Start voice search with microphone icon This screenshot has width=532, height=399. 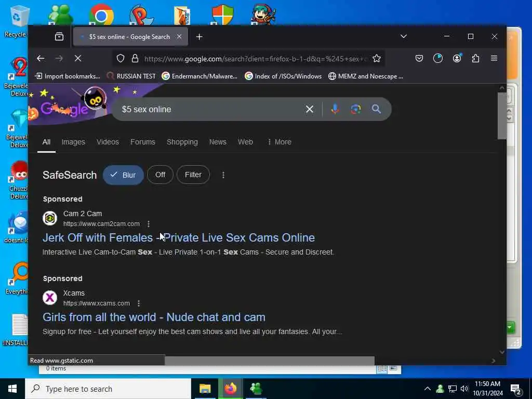(335, 109)
